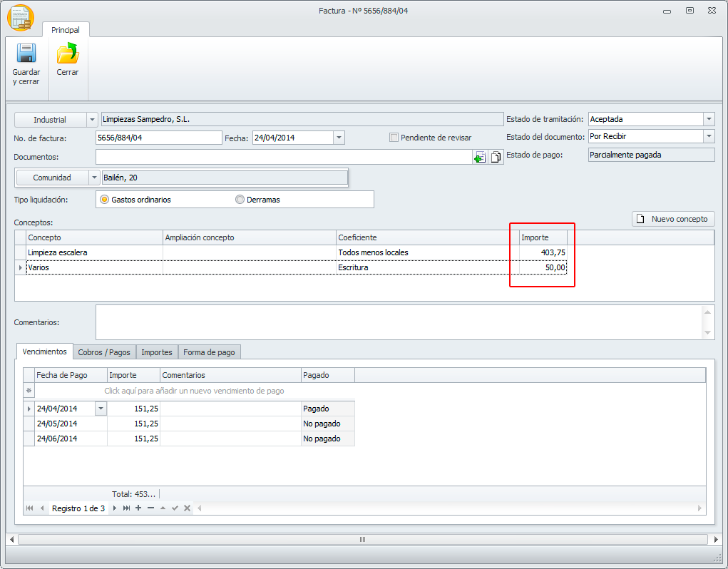
Task: Click the Cerrar folder icon
Action: click(68, 55)
